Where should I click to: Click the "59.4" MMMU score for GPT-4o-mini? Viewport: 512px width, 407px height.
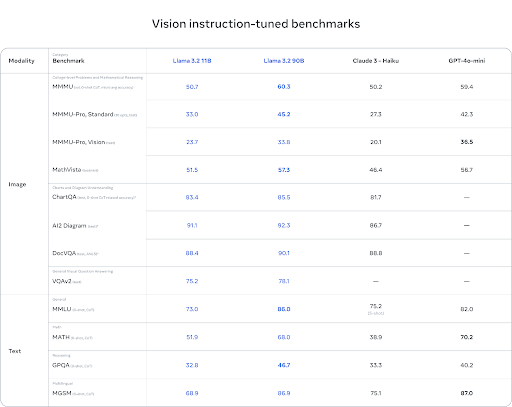point(467,87)
